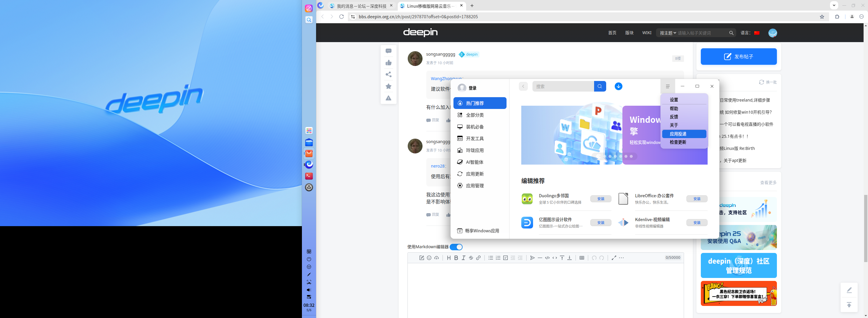Report post with warning icon
Screen dimensions: 868x318
point(389,98)
